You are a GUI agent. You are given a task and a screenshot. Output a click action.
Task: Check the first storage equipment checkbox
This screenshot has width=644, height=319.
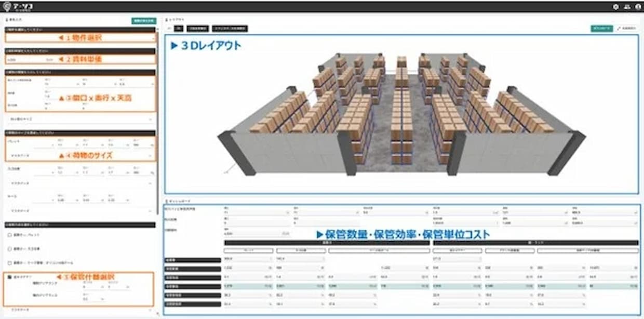[x=10, y=235]
